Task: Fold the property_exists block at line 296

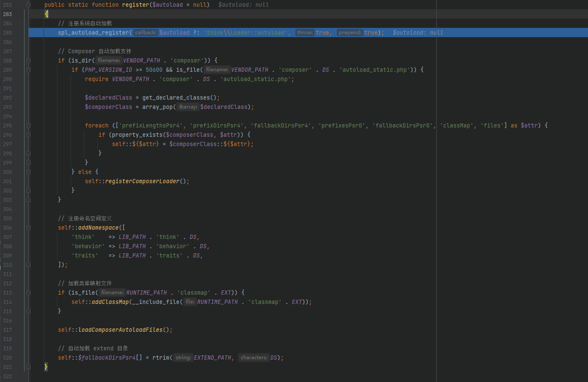Action: point(28,135)
